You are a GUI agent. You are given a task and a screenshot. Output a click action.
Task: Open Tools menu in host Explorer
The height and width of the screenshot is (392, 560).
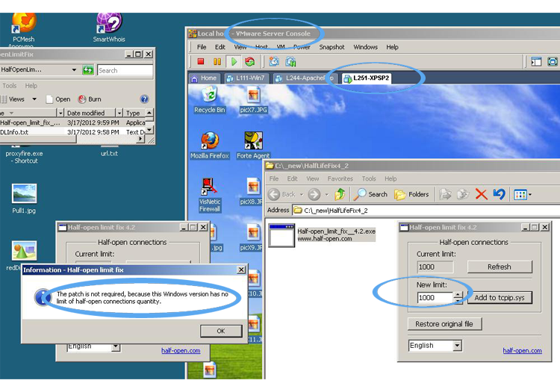(x=10, y=86)
